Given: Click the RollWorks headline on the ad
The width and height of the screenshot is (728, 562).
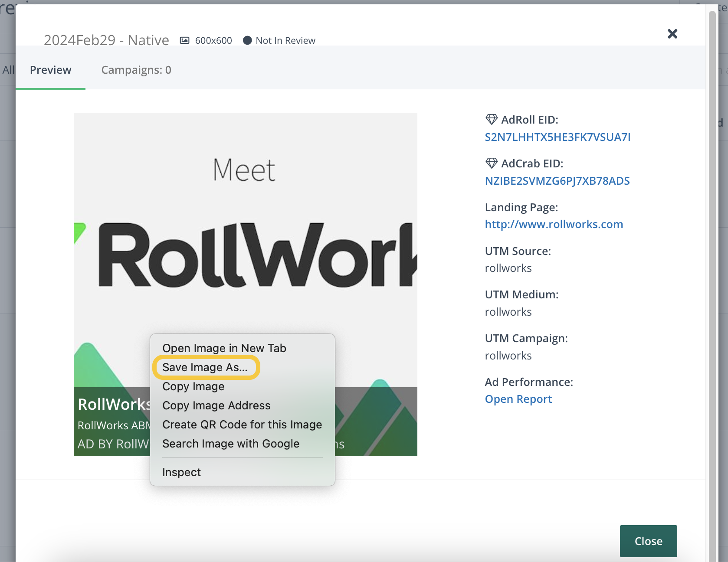Looking at the screenshot, I should pyautogui.click(x=114, y=404).
